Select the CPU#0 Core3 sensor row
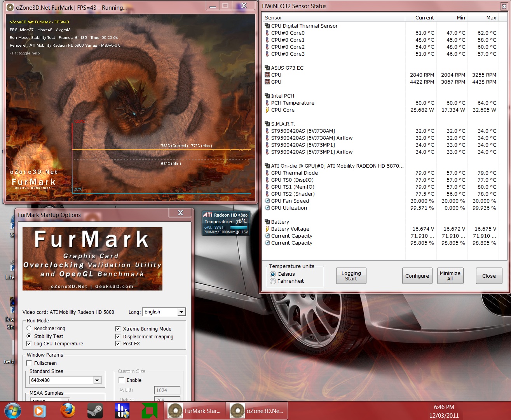 pos(380,54)
